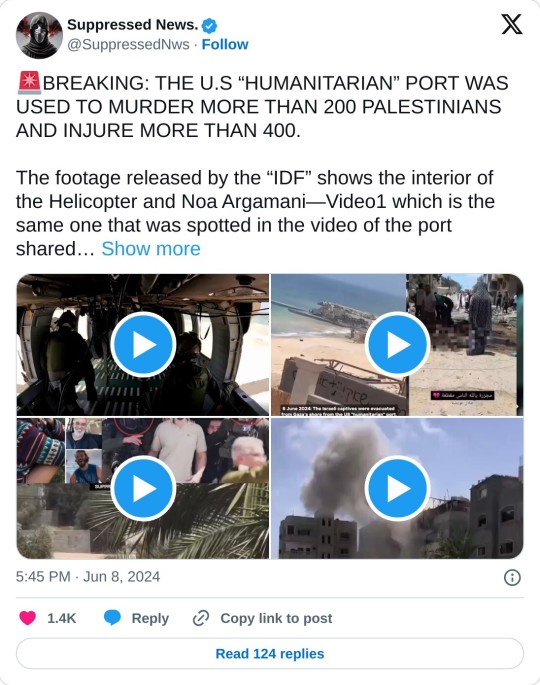Expand the post with Show more
Viewport: 540px width, 685px height.
(x=151, y=249)
